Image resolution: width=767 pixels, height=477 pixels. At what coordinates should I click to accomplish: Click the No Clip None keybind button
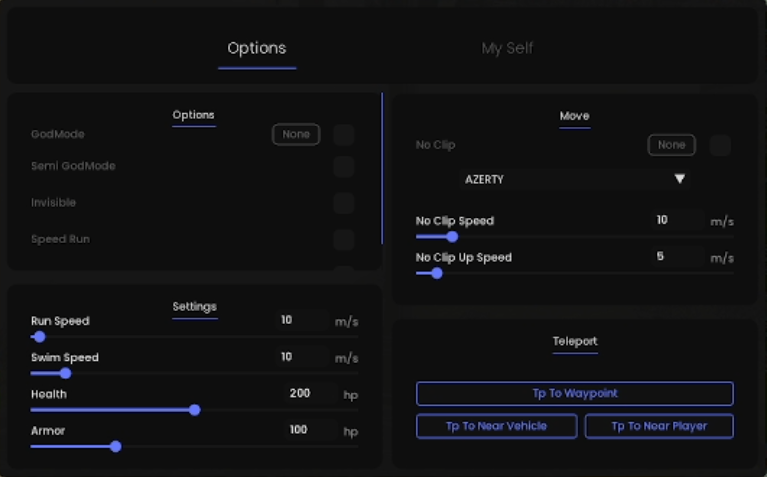pos(671,145)
